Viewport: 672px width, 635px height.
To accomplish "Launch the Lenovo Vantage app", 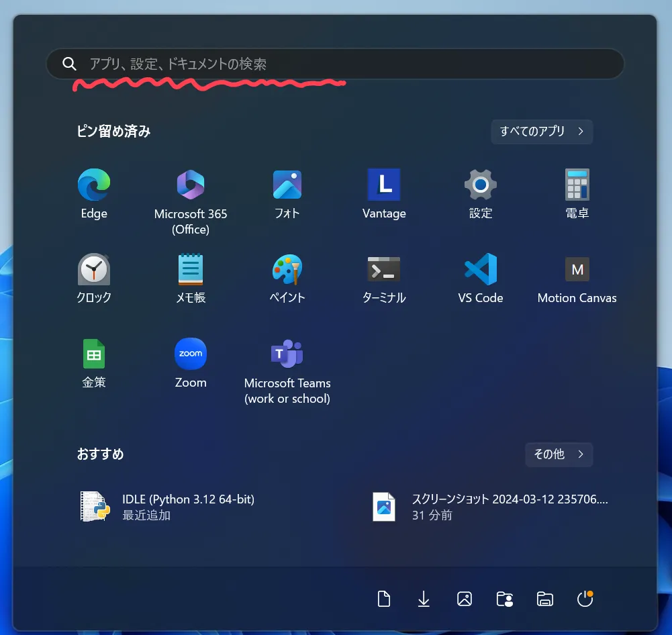I will pos(384,185).
